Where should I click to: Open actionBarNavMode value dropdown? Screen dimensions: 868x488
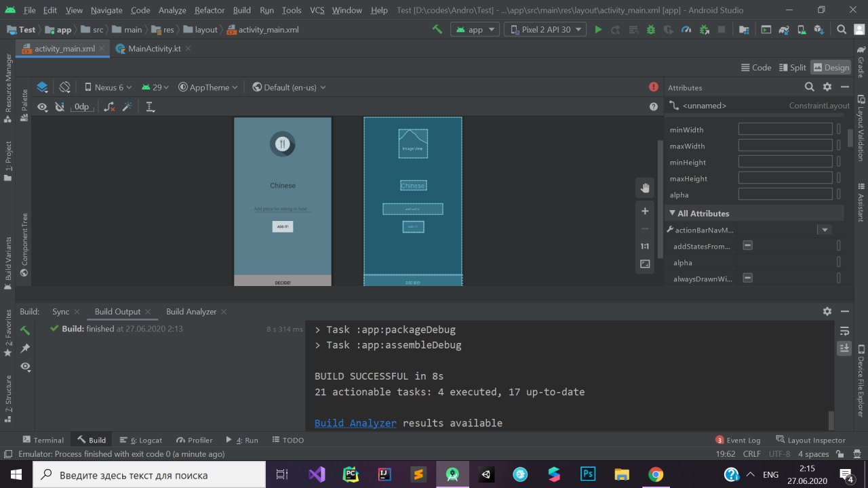point(825,230)
